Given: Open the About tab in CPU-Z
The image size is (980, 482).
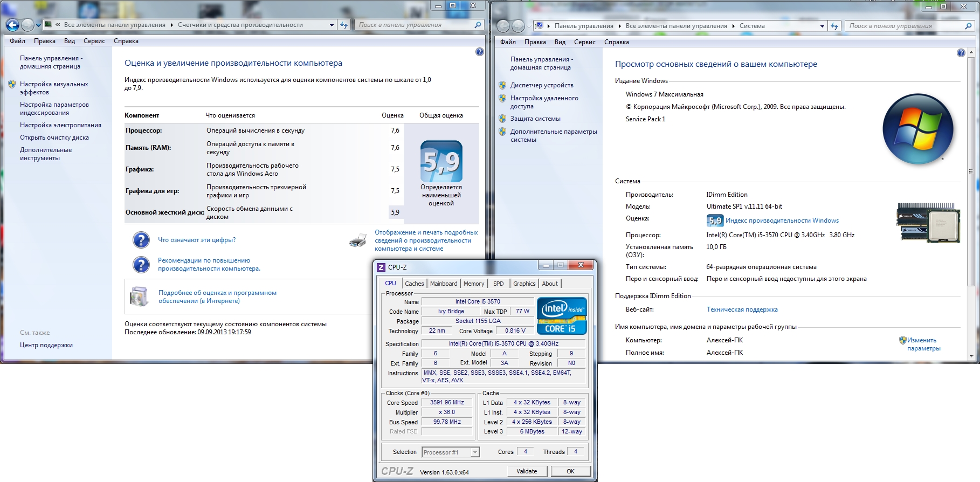Looking at the screenshot, I should pyautogui.click(x=550, y=284).
